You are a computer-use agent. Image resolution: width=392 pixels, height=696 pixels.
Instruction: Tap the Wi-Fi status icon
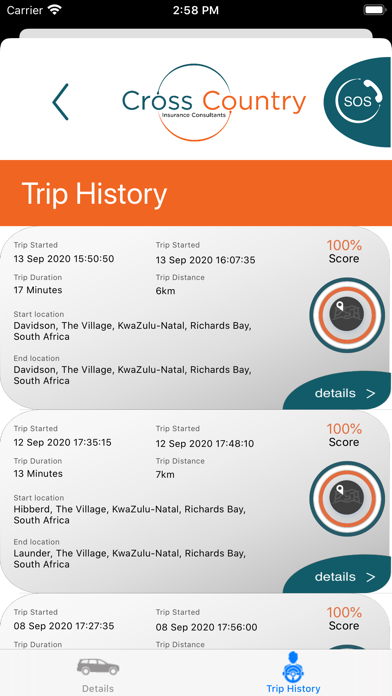[55, 9]
